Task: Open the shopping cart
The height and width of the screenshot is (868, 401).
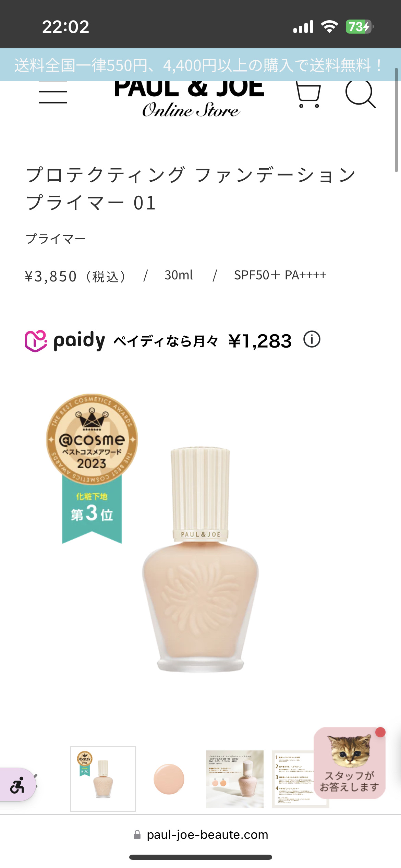Action: point(308,95)
